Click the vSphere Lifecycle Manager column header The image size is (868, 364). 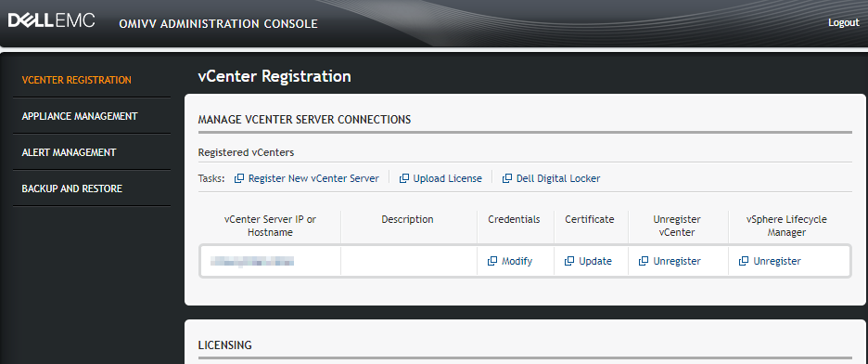tap(786, 226)
